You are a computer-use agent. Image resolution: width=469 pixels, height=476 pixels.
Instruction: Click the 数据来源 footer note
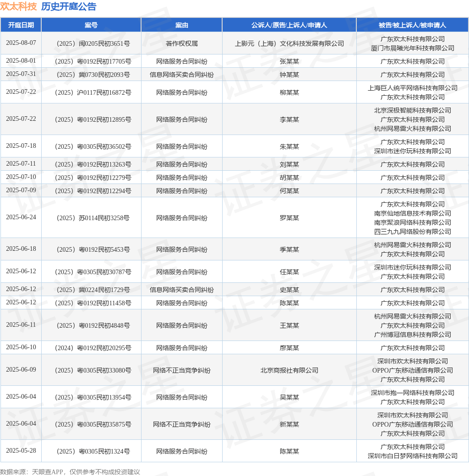70,472
